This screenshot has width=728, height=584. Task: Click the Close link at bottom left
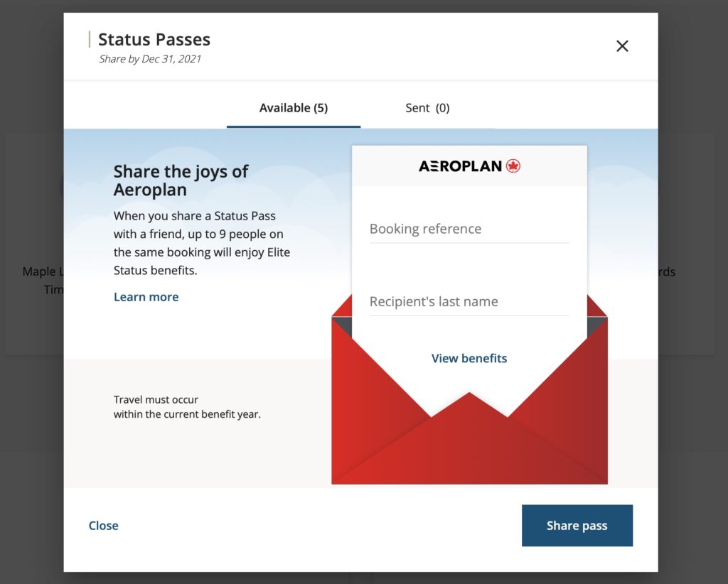pos(103,526)
